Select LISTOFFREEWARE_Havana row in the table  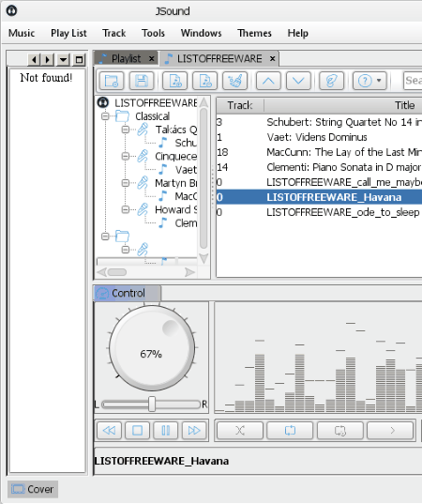pos(319,197)
